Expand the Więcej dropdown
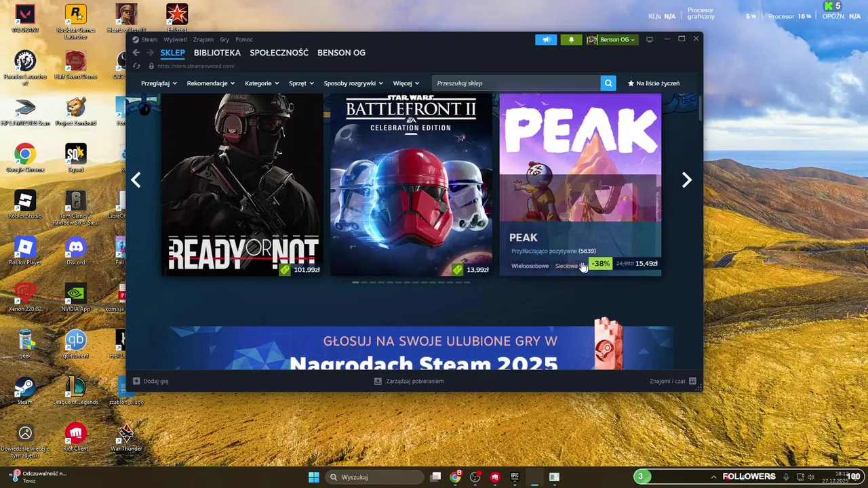Viewport: 868px width, 488px height. (406, 83)
